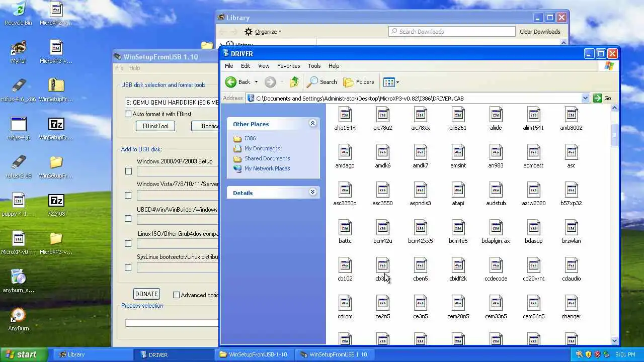This screenshot has height=362, width=644.
Task: Expand the Details panel
Action: point(312,192)
